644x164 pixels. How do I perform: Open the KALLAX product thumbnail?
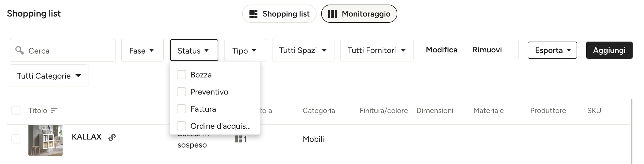[46, 140]
